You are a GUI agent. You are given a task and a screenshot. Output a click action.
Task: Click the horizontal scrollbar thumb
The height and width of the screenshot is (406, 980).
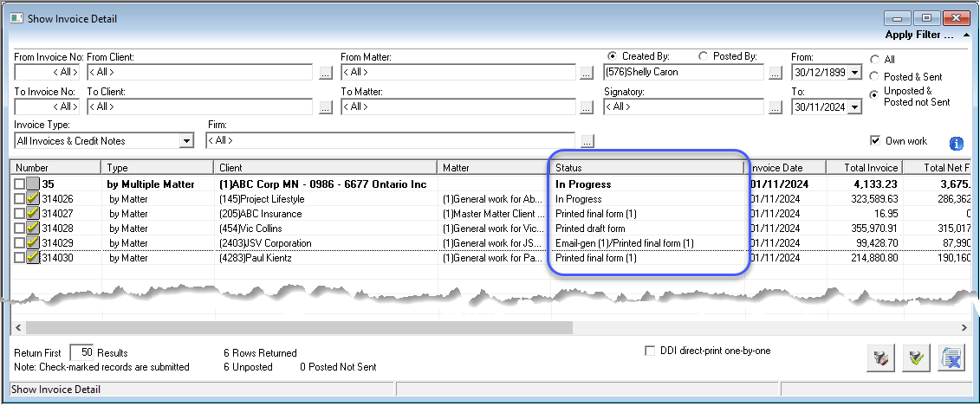pos(300,327)
